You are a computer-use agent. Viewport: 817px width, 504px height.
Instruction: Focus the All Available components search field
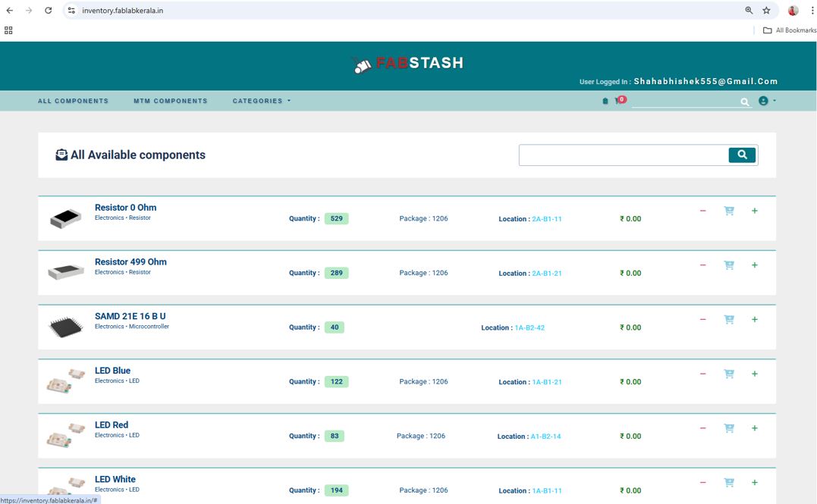[624, 155]
